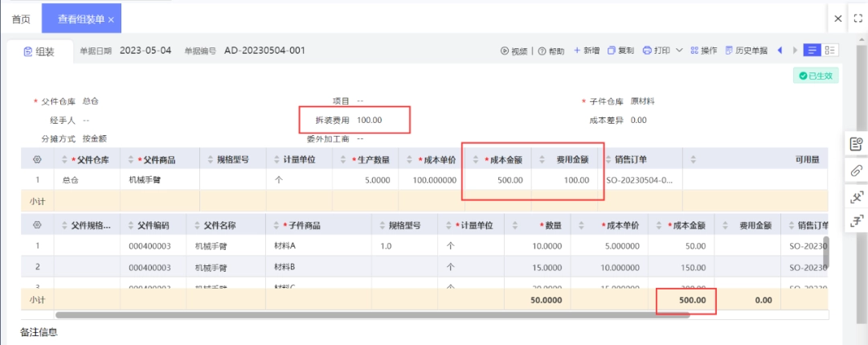Switch to the 首页 tab
Image resolution: width=868 pixels, height=345 pixels.
[21, 18]
